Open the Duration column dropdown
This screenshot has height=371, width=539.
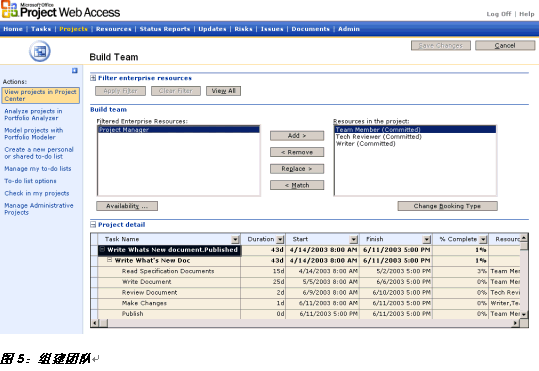(280, 239)
